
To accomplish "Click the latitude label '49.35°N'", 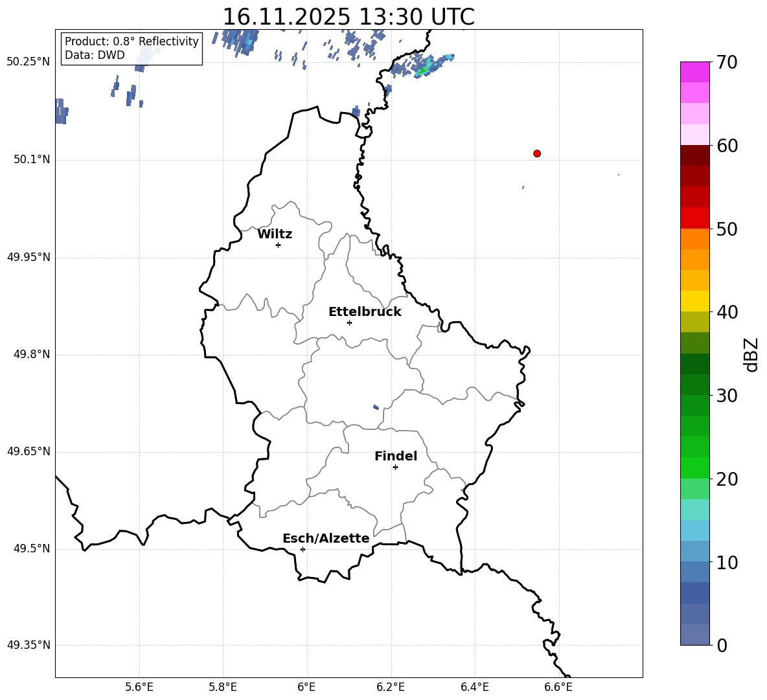I will point(29,645).
